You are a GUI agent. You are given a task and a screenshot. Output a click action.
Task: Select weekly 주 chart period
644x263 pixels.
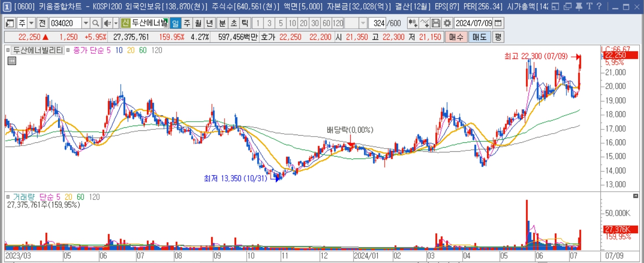187,23
